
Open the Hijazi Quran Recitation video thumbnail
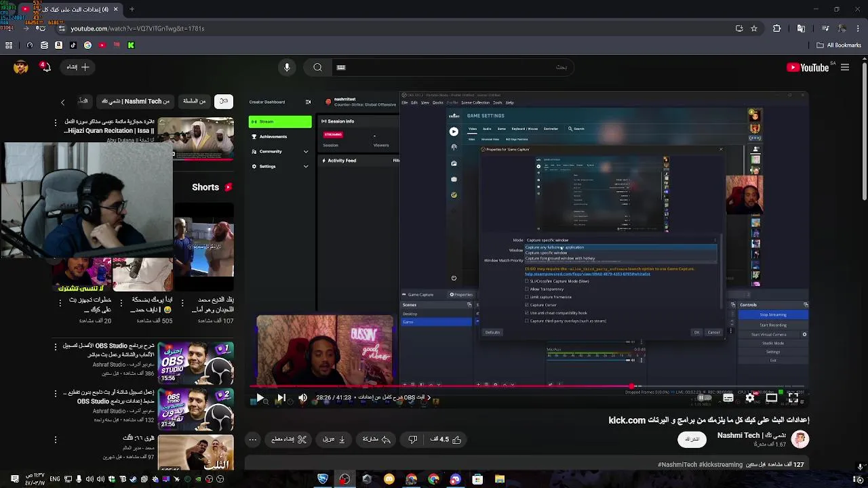click(196, 138)
